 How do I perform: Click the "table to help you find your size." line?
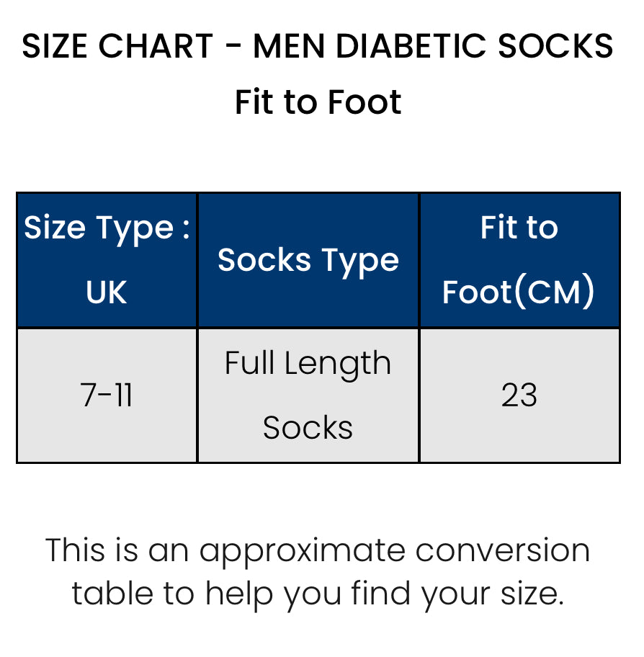pos(318,594)
